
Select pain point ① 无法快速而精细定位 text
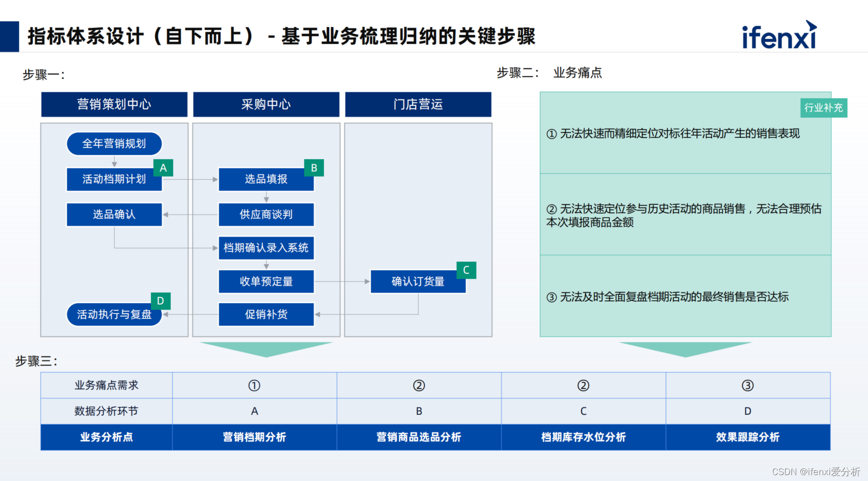(673, 134)
